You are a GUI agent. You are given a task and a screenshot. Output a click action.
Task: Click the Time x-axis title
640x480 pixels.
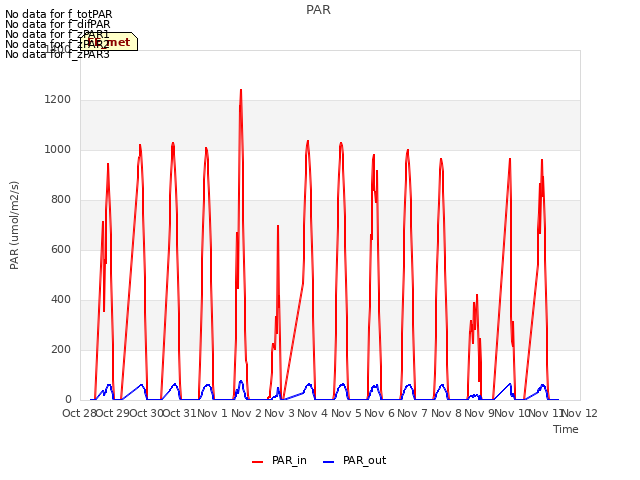(x=566, y=429)
